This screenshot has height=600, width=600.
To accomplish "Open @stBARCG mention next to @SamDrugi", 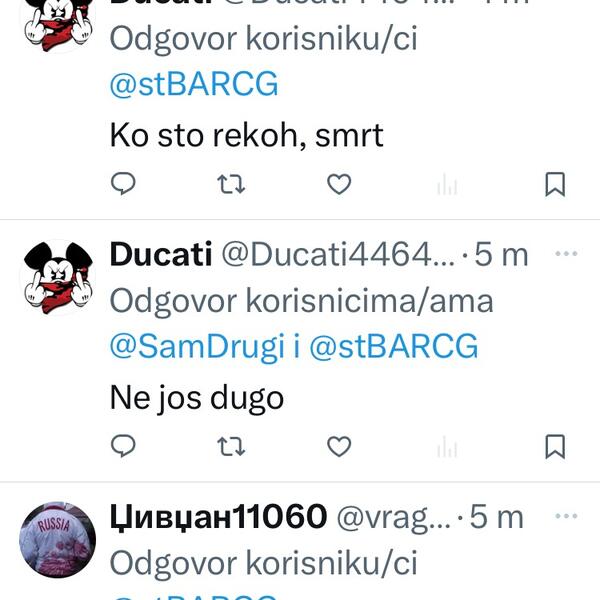I will (394, 346).
